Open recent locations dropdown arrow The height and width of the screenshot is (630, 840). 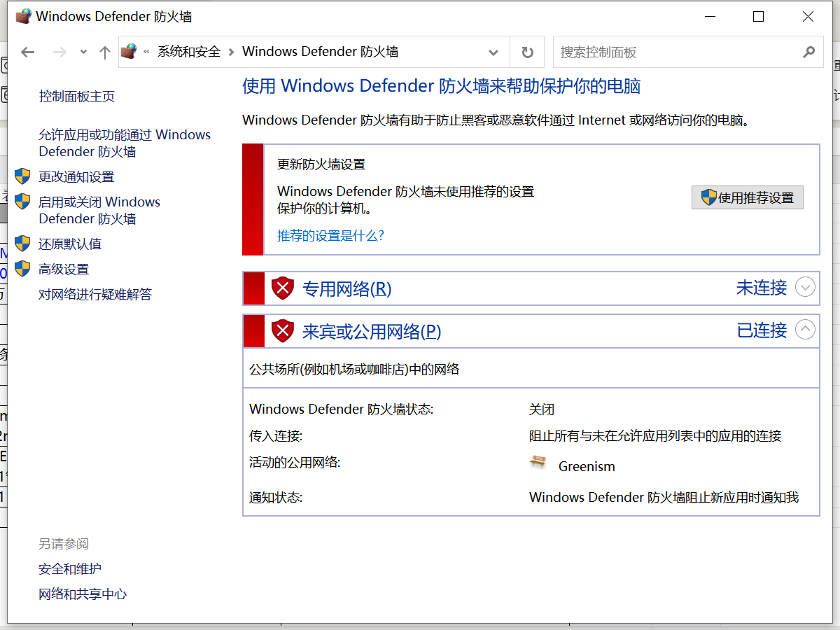[x=83, y=52]
